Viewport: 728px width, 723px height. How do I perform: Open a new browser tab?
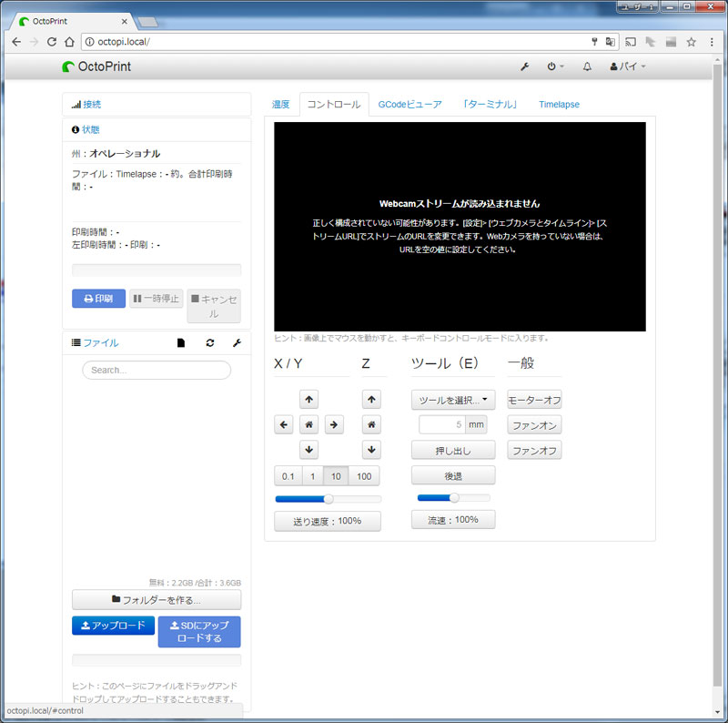[148, 22]
